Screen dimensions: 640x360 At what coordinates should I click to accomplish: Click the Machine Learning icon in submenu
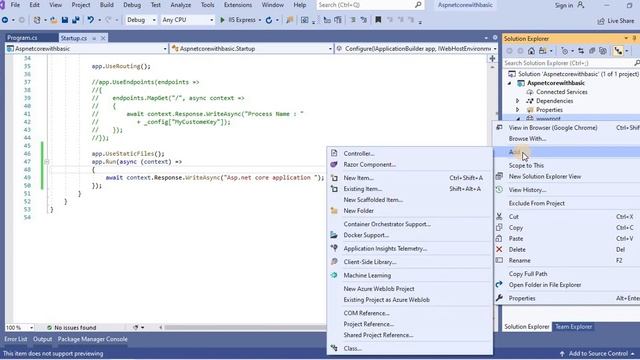click(x=334, y=275)
